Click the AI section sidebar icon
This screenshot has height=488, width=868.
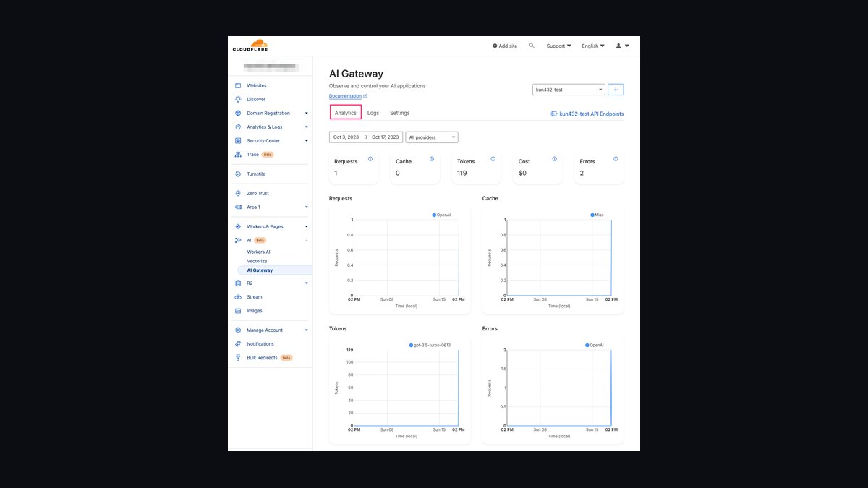click(x=238, y=240)
